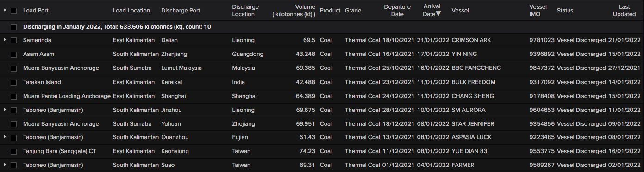Click the Kaohsiung discharge port cell
Screen dimensions: 644x172
175,151
